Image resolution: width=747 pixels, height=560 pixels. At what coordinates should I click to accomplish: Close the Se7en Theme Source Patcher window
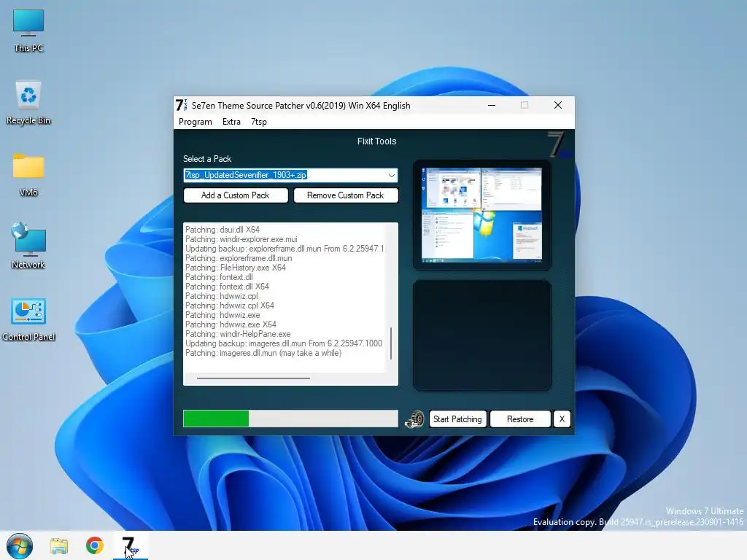558,105
